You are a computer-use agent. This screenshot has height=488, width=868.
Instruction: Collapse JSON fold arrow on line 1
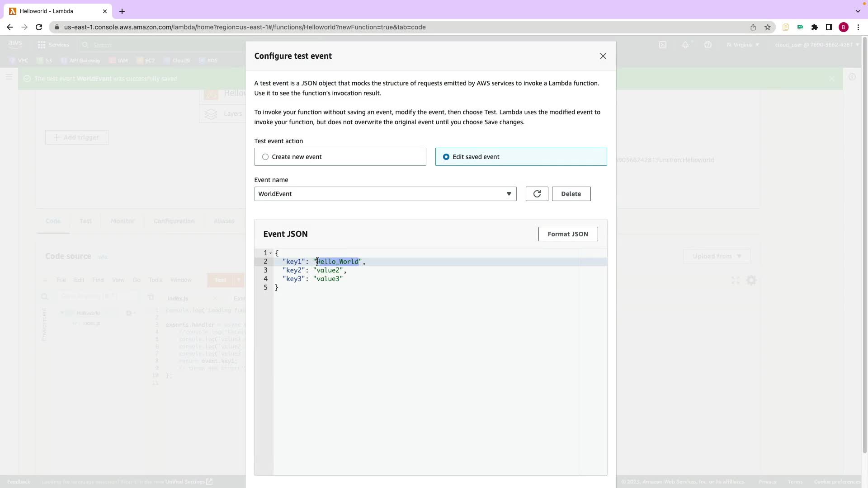271,253
